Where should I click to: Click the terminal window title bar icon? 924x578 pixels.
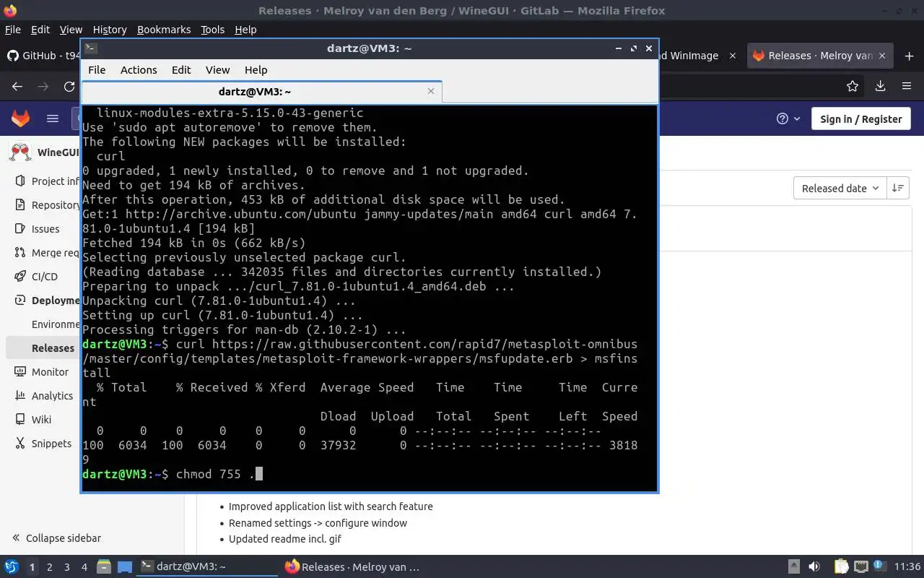click(x=91, y=48)
